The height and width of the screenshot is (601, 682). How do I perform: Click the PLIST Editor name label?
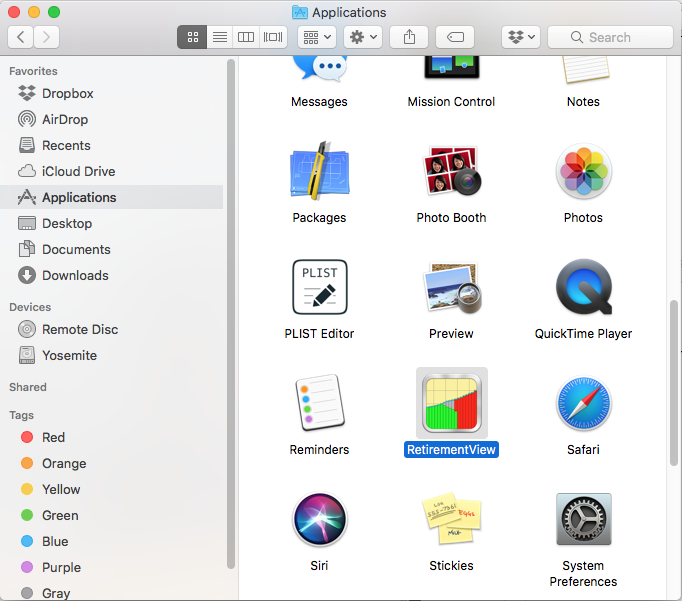319,334
